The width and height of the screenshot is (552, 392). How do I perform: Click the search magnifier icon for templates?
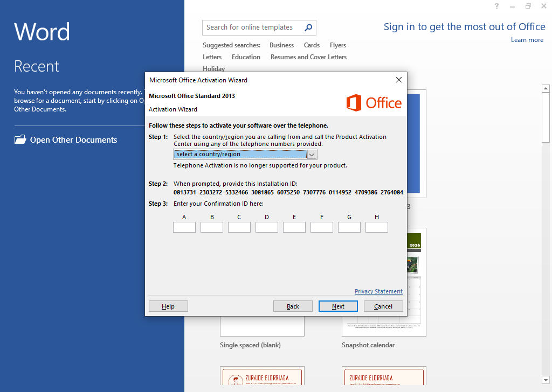308,27
